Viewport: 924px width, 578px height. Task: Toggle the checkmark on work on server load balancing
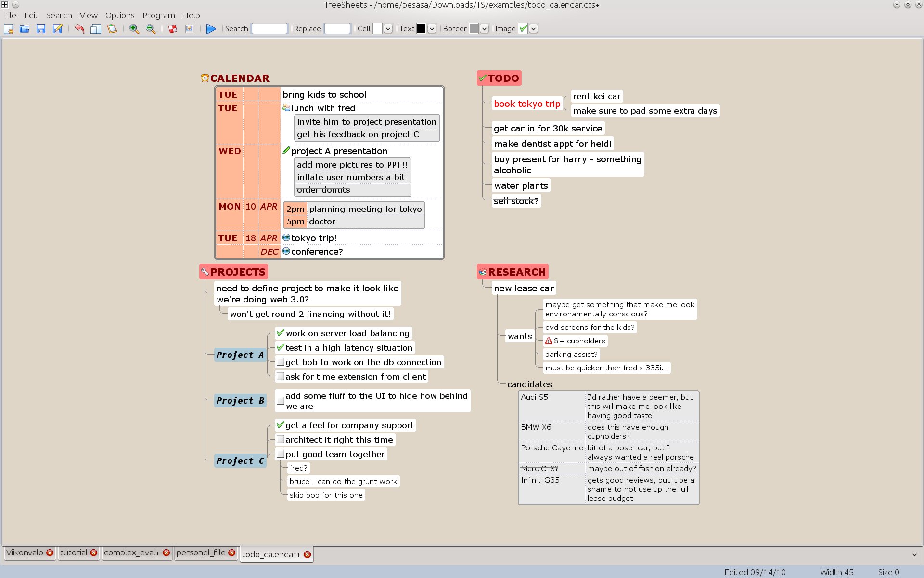(x=281, y=333)
